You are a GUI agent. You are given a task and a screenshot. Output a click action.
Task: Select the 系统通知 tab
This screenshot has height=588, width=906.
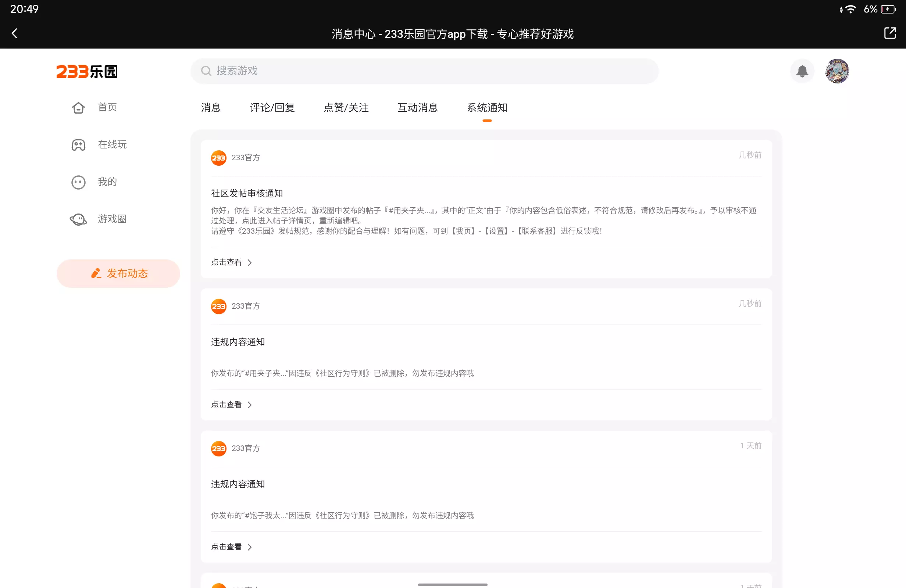click(487, 108)
